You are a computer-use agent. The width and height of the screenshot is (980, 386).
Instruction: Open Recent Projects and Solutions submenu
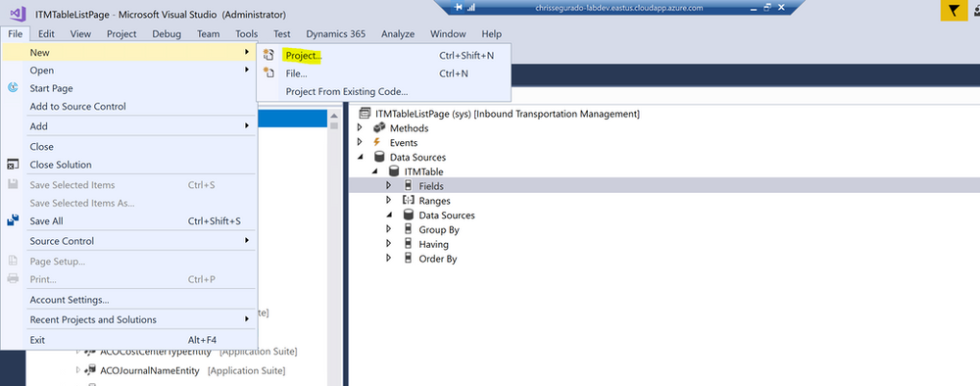(x=128, y=319)
